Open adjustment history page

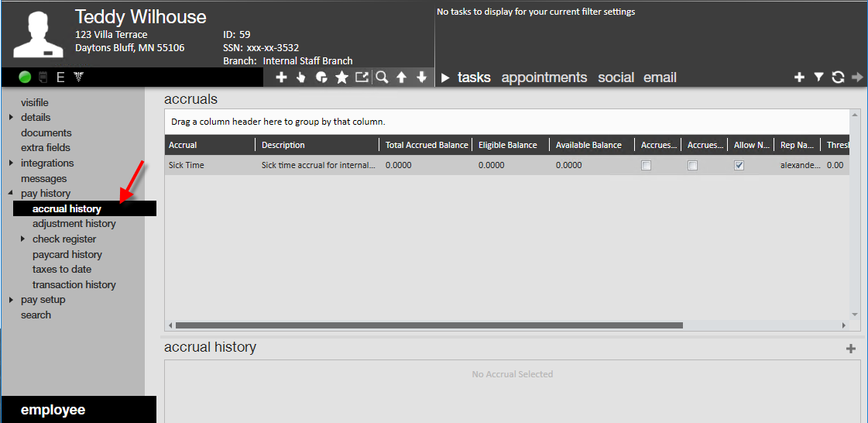click(x=74, y=224)
